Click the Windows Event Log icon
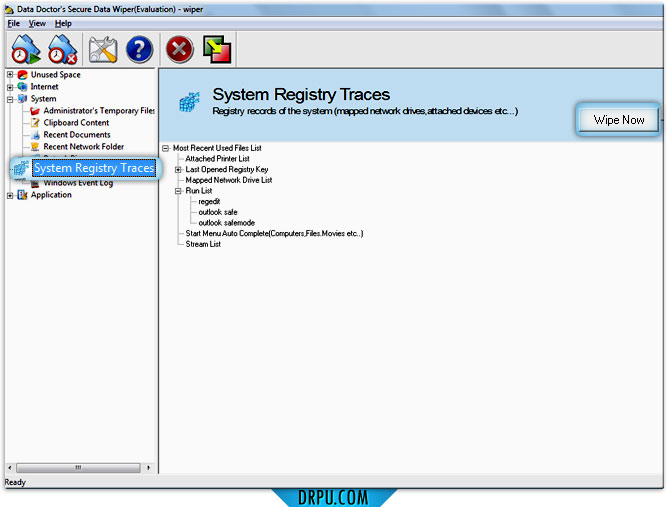 [35, 183]
